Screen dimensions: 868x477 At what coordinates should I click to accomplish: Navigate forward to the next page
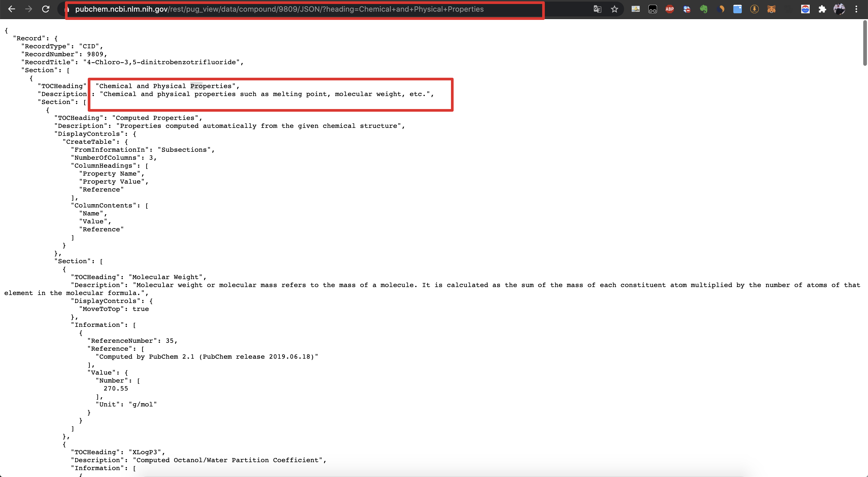[29, 9]
